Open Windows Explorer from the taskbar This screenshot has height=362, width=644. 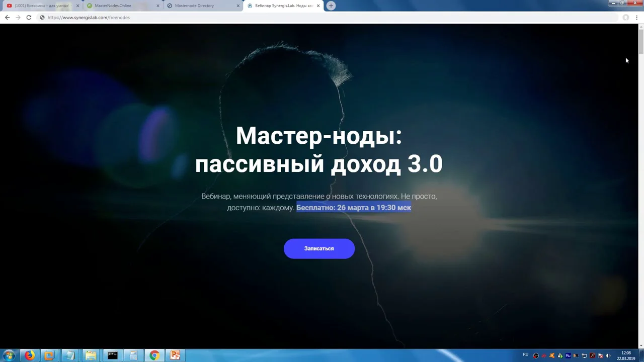(91, 355)
